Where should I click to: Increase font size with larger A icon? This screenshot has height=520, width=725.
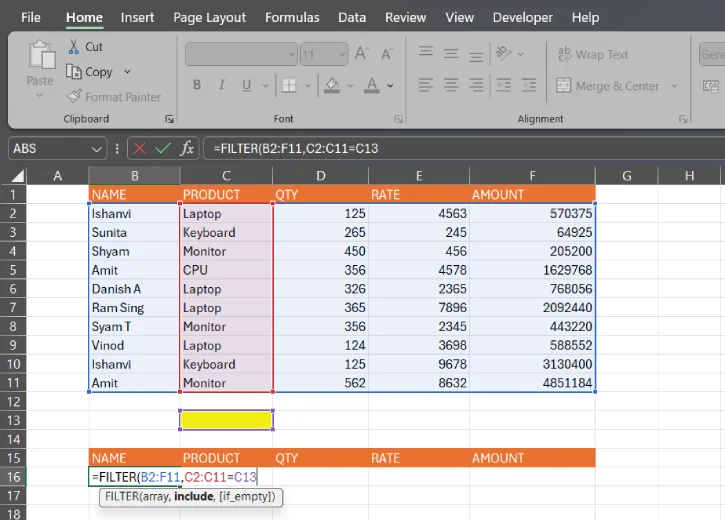tap(362, 54)
